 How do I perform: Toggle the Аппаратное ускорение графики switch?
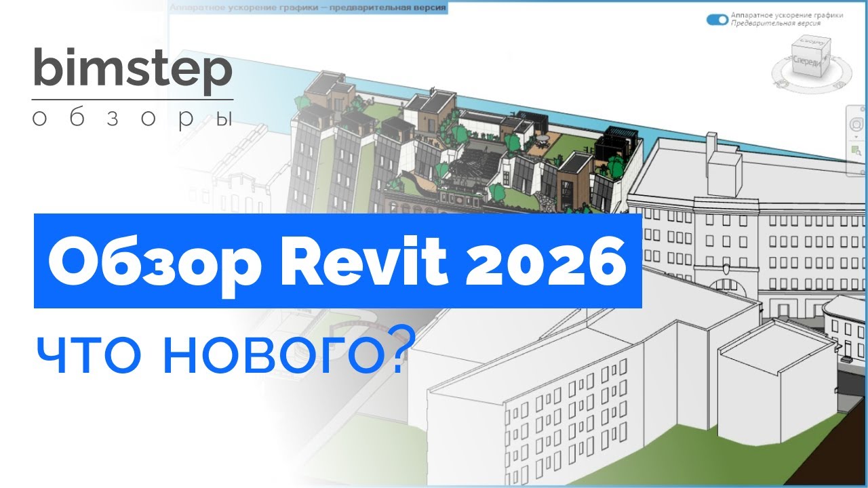tap(717, 19)
